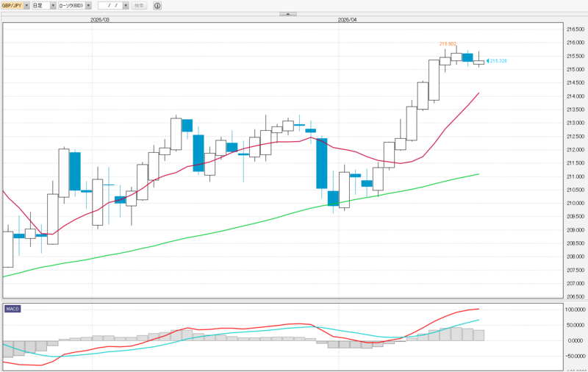This screenshot has width=588, height=372.
Task: Click the 210.000 price axis label
Action: pyautogui.click(x=576, y=203)
